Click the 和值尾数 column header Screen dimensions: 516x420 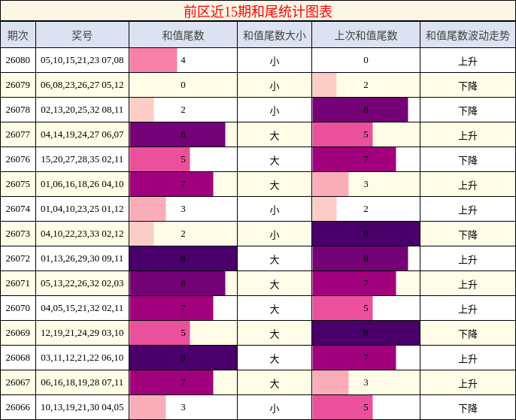(x=183, y=35)
